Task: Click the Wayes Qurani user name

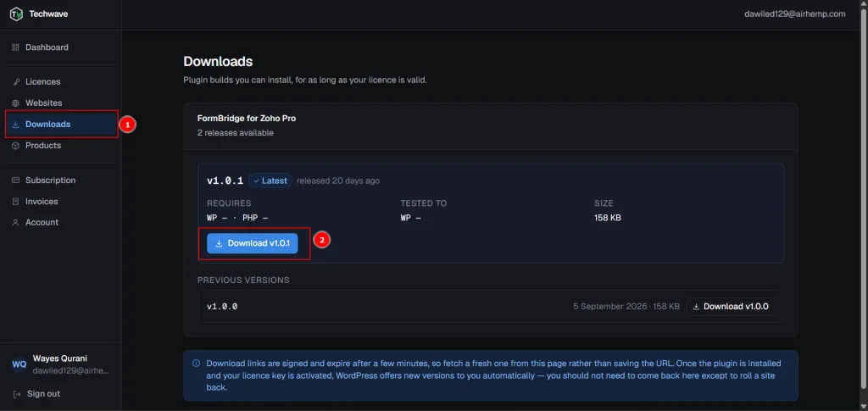Action: tap(60, 358)
